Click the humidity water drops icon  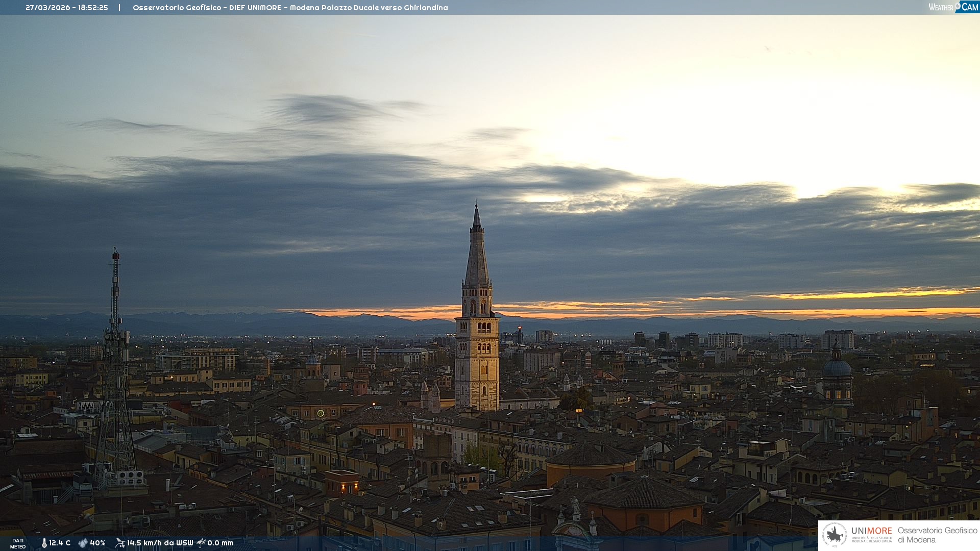click(83, 543)
